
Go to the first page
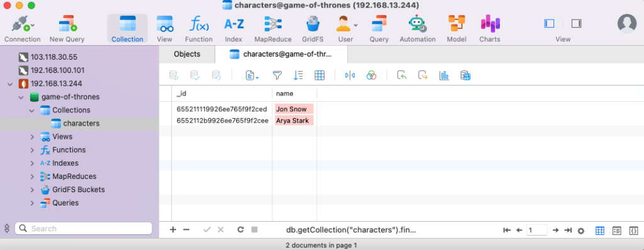[x=507, y=231]
